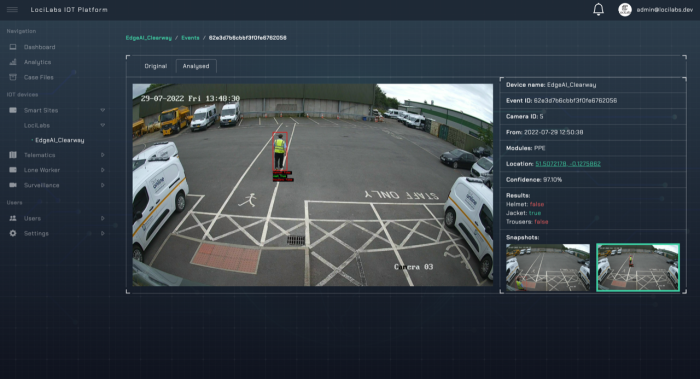Click the Helmet: false result
This screenshot has width=700, height=379.
coord(525,204)
